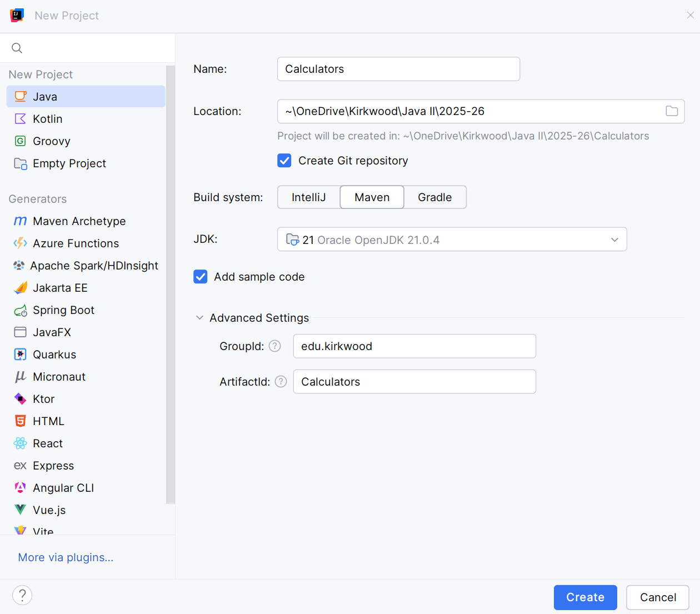
Task: Open the JDK dropdown
Action: click(x=452, y=239)
